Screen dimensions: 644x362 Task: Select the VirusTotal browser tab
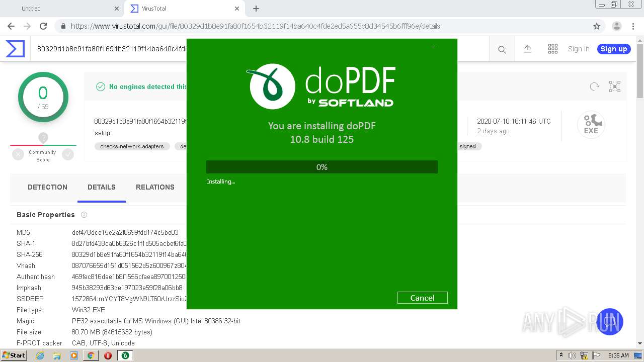click(185, 9)
